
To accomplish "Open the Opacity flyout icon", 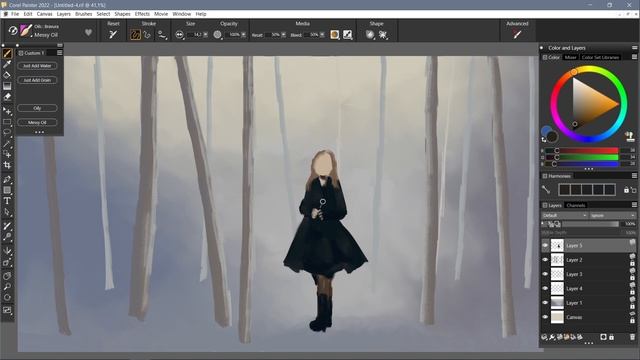I will 218,35.
